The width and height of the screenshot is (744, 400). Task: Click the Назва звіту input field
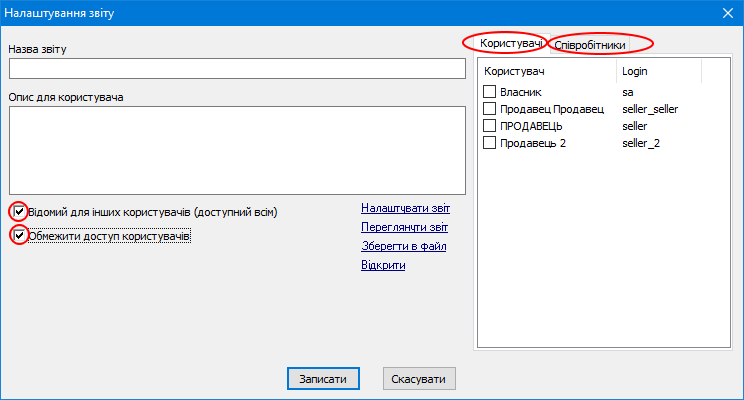(238, 68)
